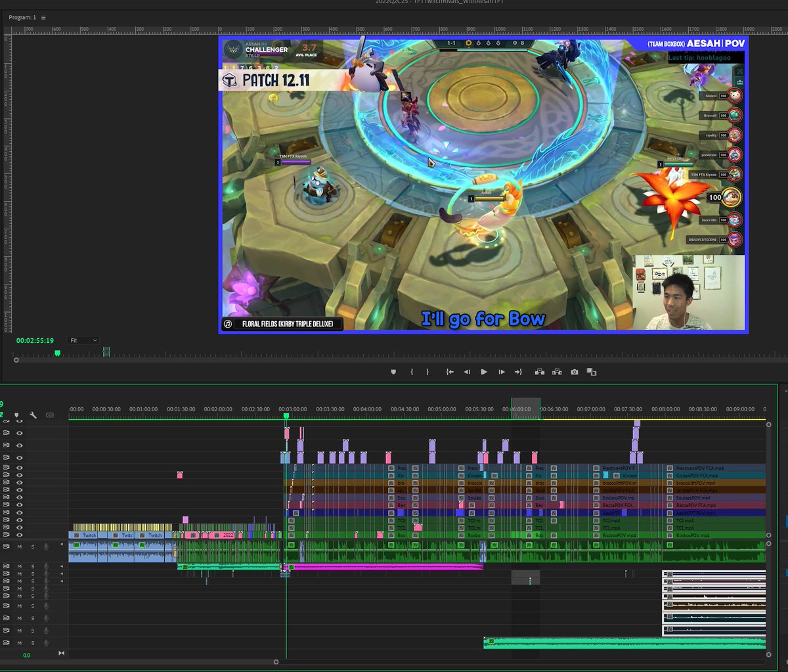The image size is (788, 672).
Task: Play the sequence in Program monitor
Action: (x=484, y=372)
